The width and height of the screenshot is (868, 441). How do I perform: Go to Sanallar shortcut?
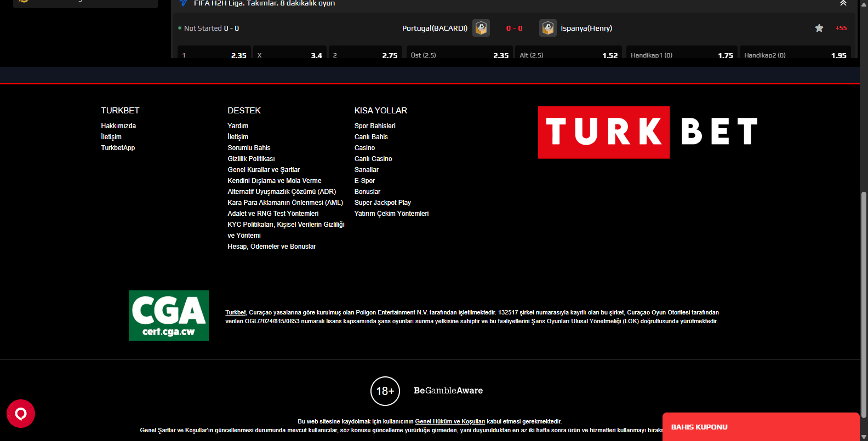pyautogui.click(x=367, y=170)
